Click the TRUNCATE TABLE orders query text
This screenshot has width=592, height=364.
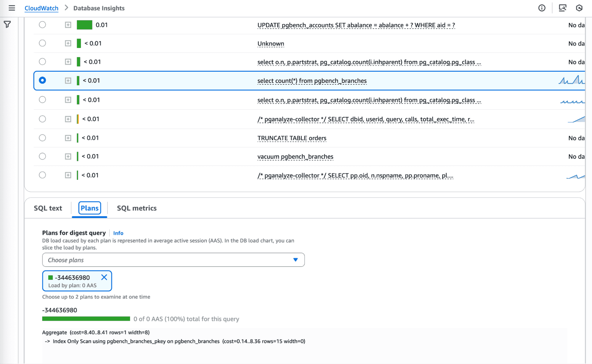291,138
